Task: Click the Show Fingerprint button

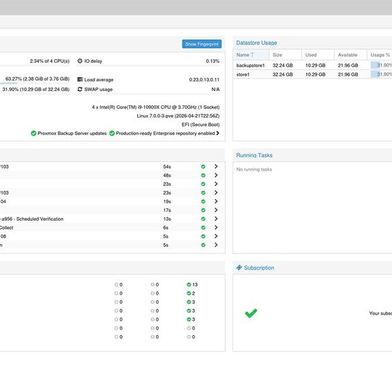Action: [x=202, y=44]
